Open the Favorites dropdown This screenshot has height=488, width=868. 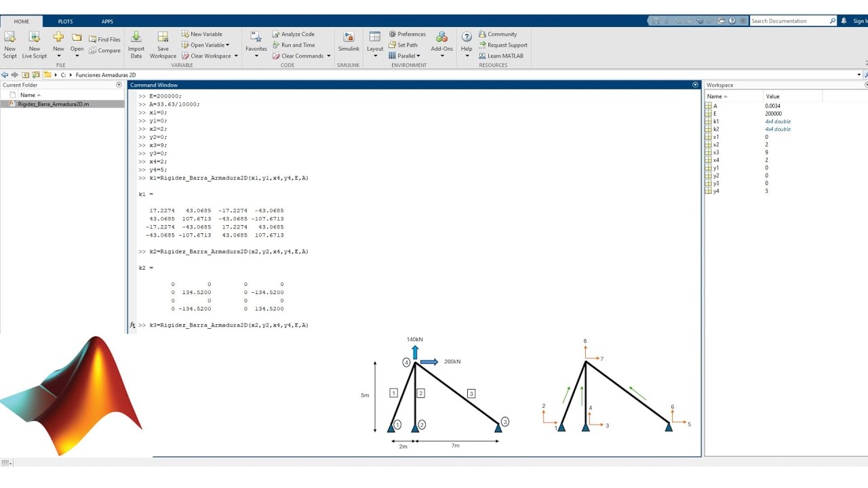coord(256,45)
